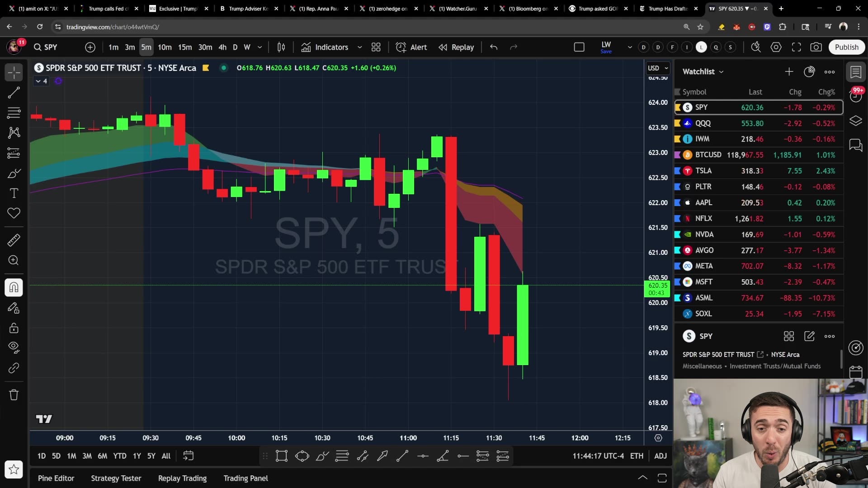
Task: Open favorites star toolbar button
Action: coord(14,469)
